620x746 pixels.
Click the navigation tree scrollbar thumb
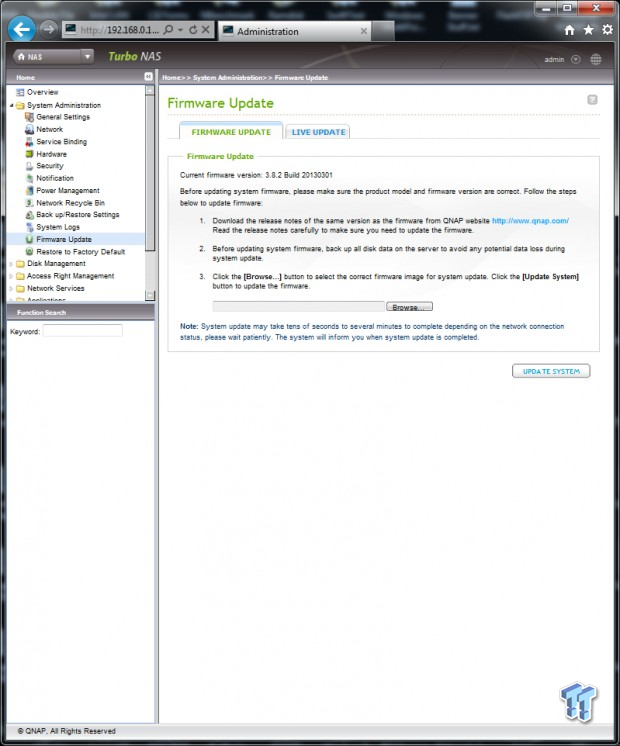click(150, 173)
